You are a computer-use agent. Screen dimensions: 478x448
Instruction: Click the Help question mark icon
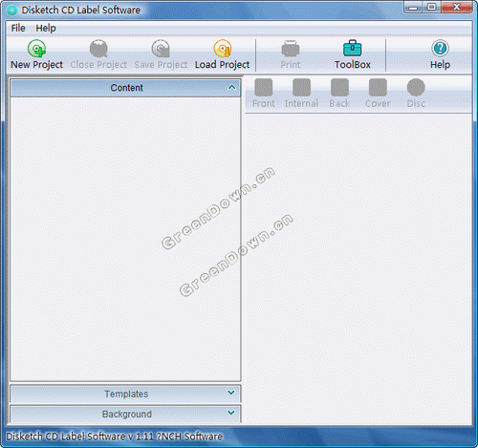click(x=440, y=48)
